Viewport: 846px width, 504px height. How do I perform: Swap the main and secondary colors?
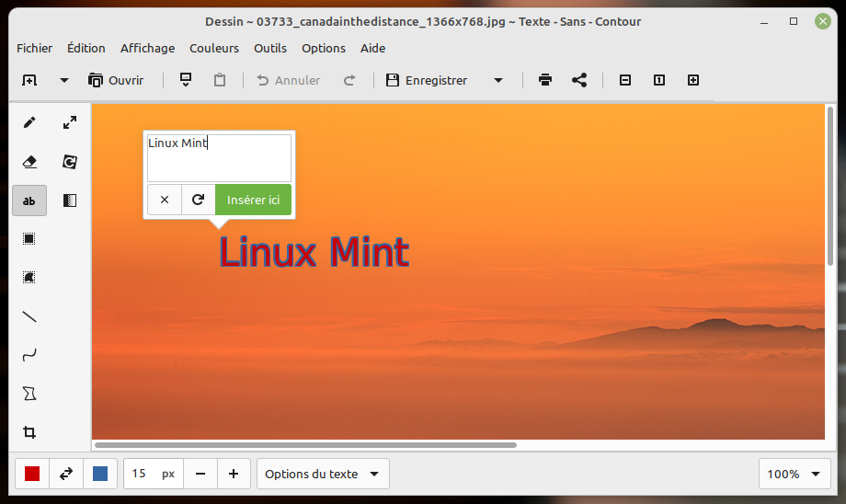point(66,474)
